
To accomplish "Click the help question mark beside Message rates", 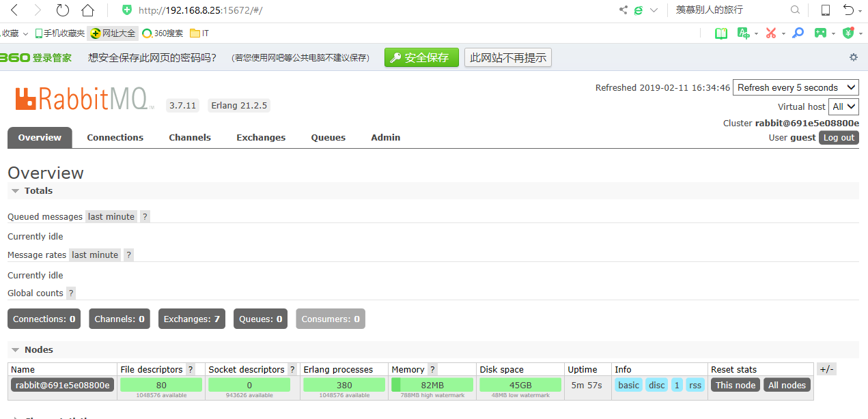I will (128, 255).
